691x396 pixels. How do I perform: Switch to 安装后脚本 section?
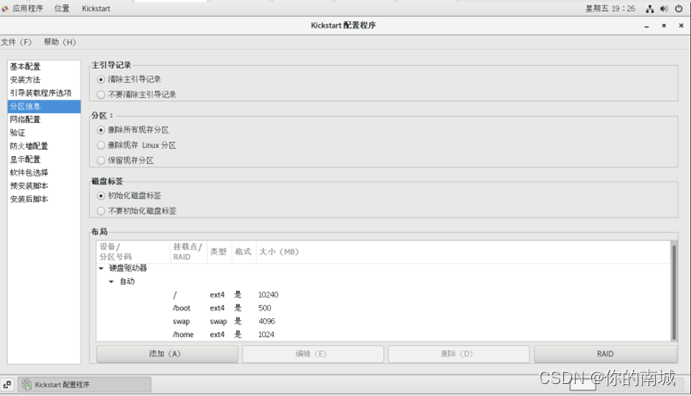(44, 199)
